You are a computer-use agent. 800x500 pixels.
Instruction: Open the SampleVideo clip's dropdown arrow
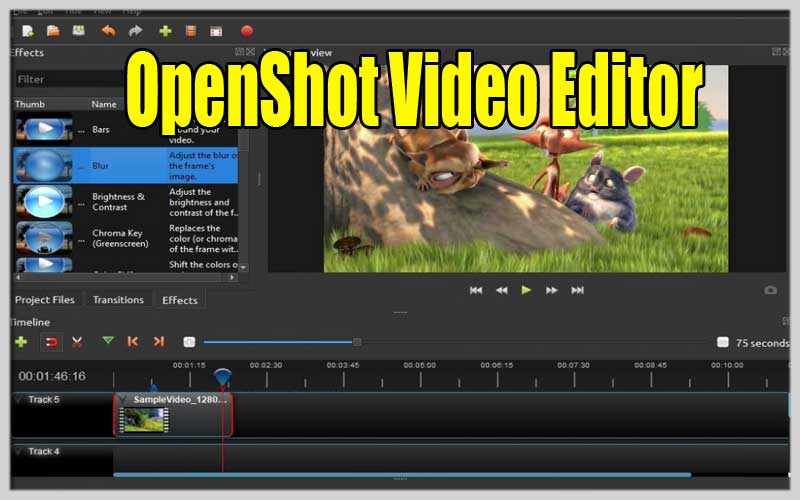click(122, 399)
